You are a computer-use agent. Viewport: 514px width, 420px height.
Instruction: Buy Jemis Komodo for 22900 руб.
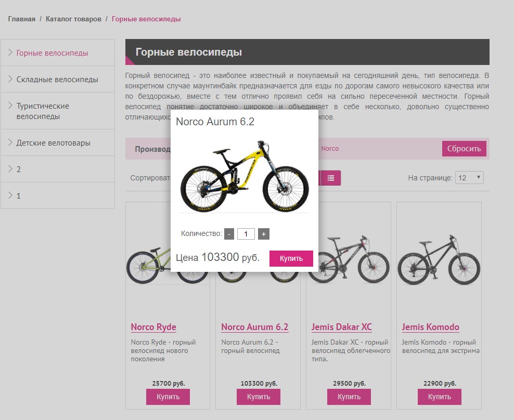[x=439, y=397]
